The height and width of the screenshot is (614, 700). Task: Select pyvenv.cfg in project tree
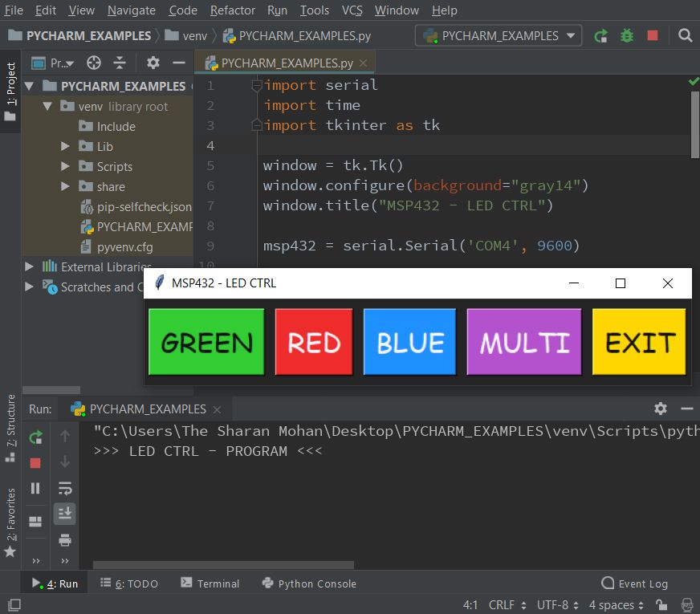pyautogui.click(x=117, y=246)
